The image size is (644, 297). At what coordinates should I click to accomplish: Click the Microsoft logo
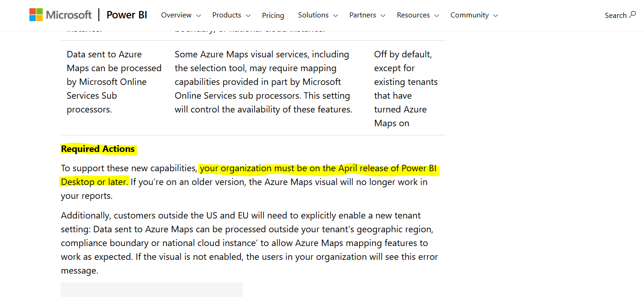click(x=60, y=15)
